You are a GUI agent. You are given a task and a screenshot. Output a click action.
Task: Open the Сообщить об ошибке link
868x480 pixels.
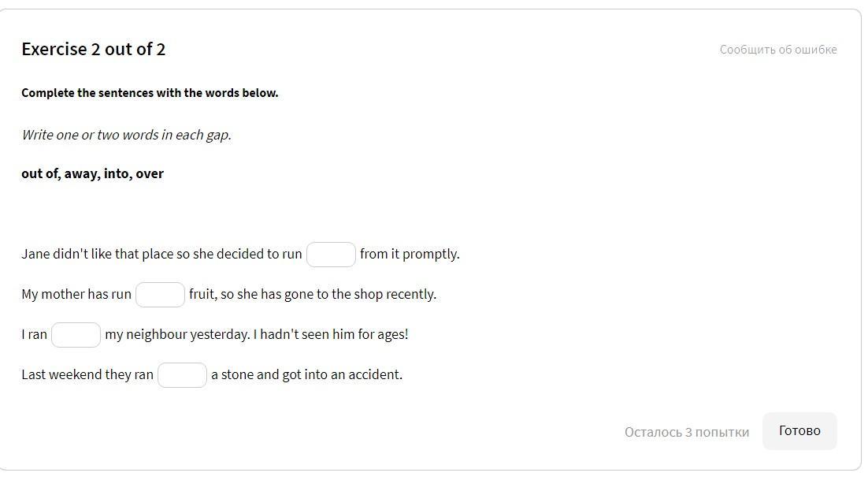[x=777, y=50]
